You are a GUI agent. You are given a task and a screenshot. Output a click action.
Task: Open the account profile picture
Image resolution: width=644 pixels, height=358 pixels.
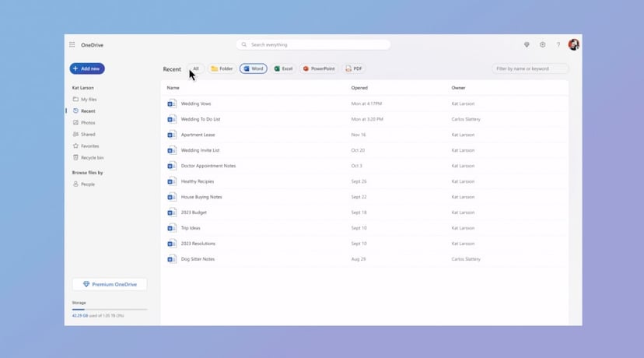pos(574,44)
